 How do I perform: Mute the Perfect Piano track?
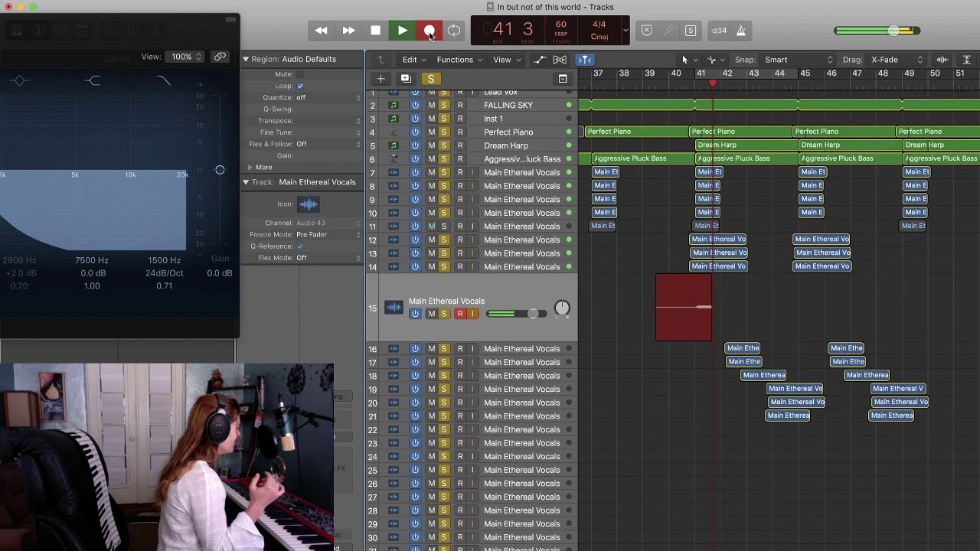click(x=431, y=132)
